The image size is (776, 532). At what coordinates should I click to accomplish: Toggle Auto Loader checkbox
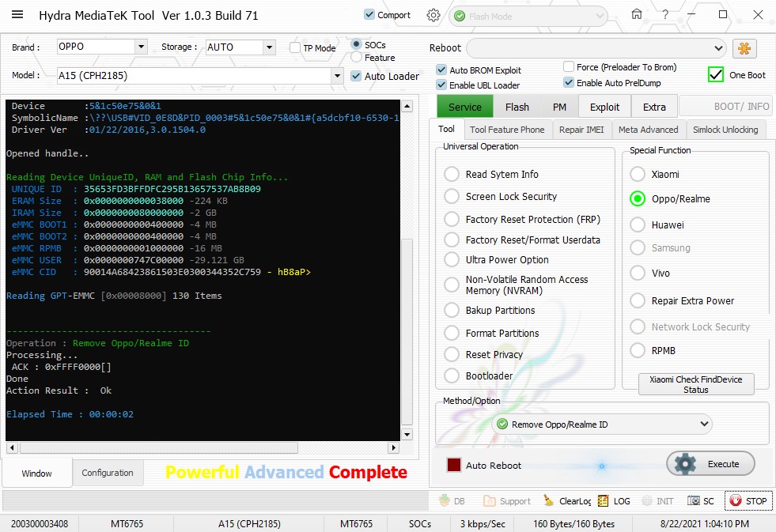(x=356, y=76)
